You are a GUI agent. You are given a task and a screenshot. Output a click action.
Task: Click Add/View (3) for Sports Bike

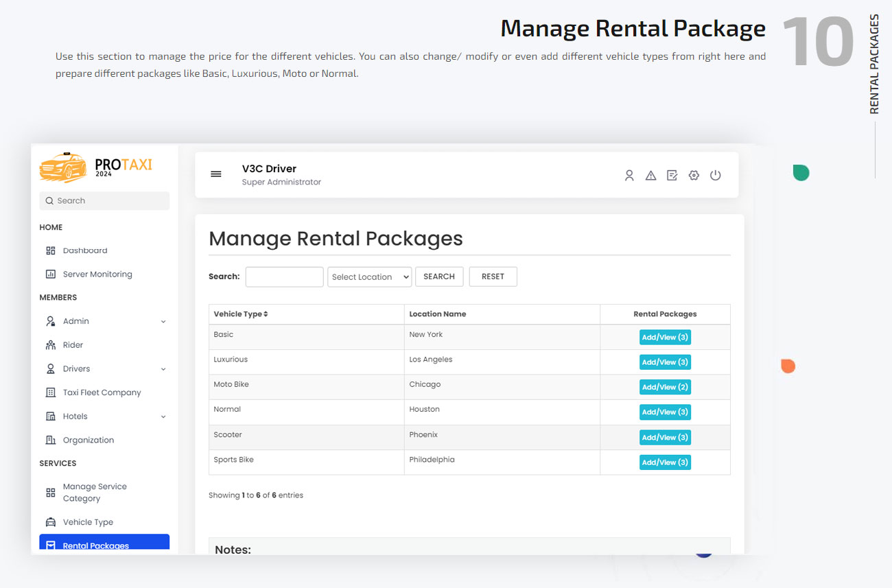(x=665, y=462)
